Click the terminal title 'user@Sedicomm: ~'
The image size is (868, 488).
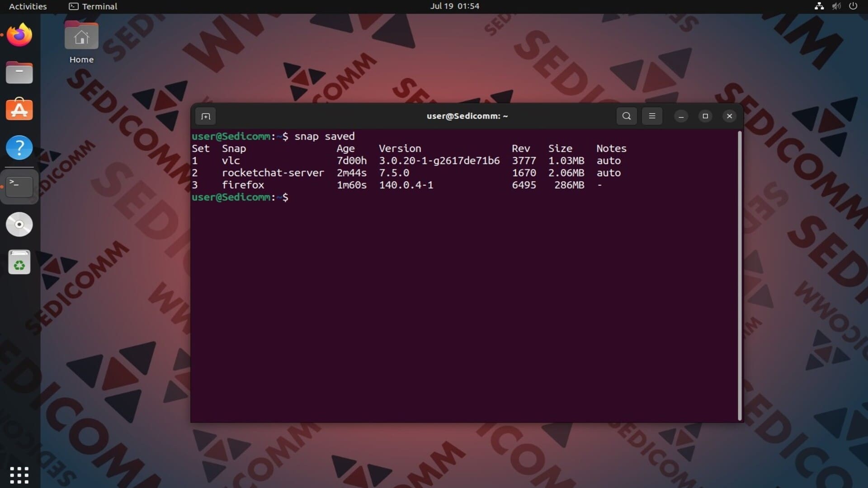click(467, 116)
